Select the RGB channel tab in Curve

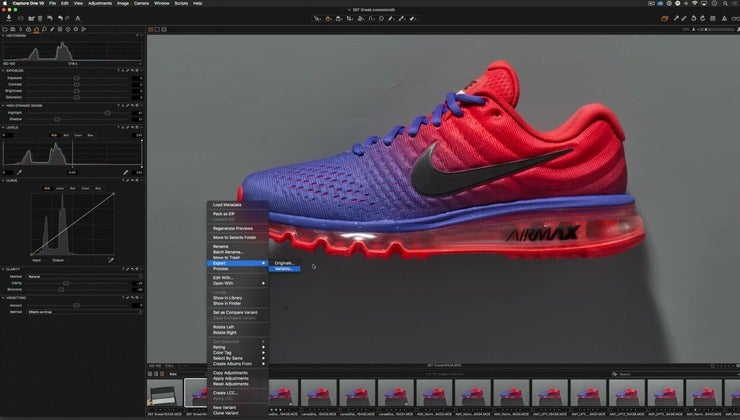[47, 188]
